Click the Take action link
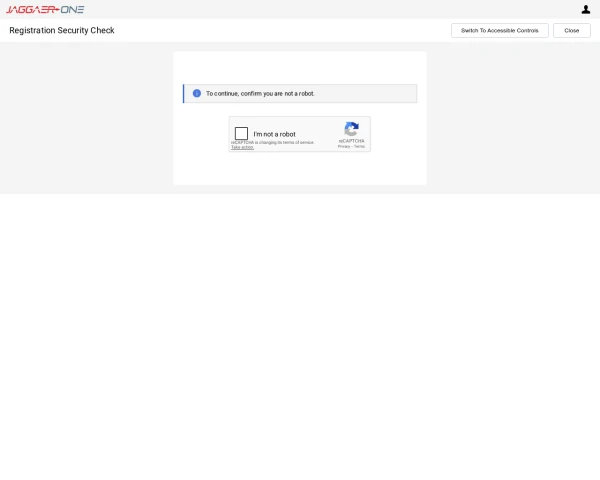The image size is (600, 480). point(242,147)
